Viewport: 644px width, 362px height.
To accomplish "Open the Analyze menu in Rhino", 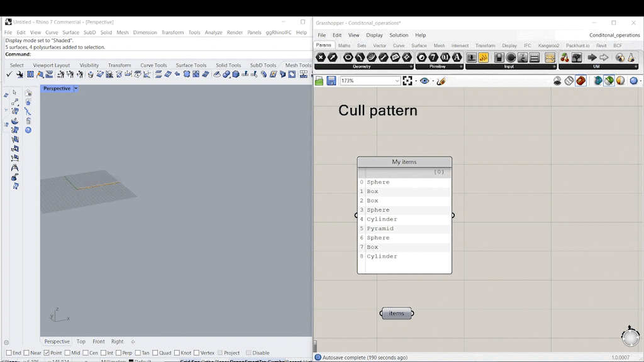I will [213, 33].
